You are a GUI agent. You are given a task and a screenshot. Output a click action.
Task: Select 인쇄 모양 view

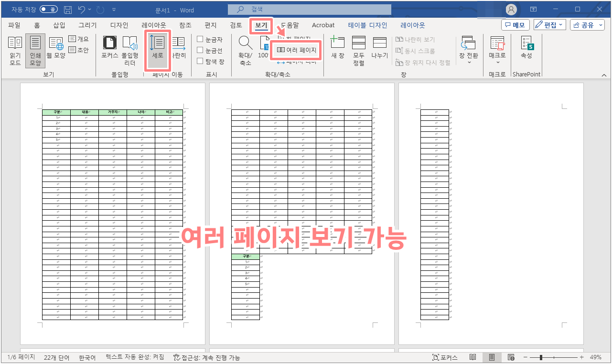click(x=35, y=51)
